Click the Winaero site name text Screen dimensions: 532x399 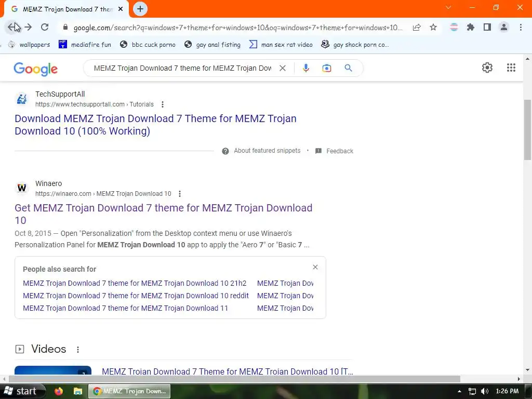48,183
